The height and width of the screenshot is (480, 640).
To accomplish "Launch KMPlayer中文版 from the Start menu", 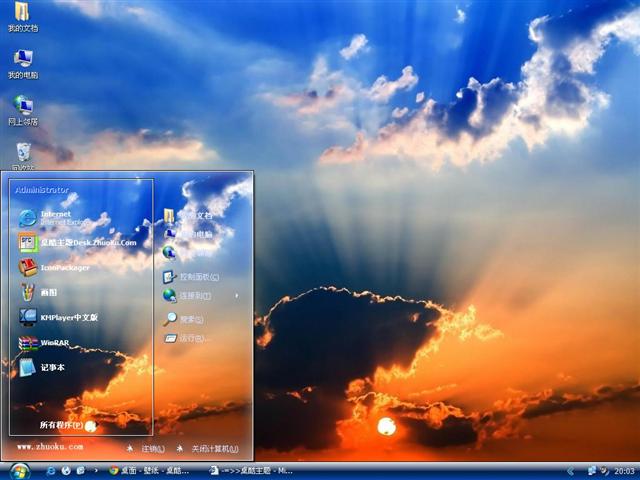I will pos(58,317).
